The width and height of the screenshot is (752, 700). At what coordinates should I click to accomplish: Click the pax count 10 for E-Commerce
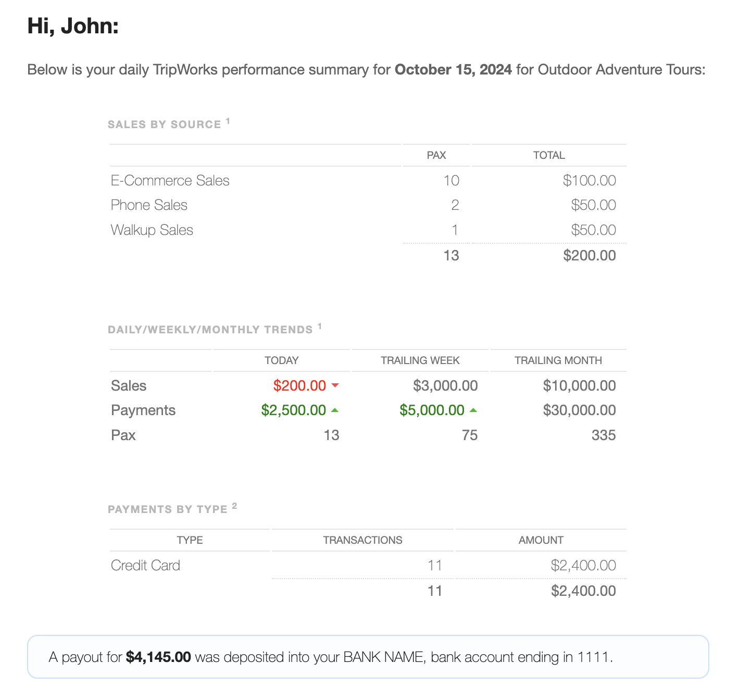click(452, 180)
